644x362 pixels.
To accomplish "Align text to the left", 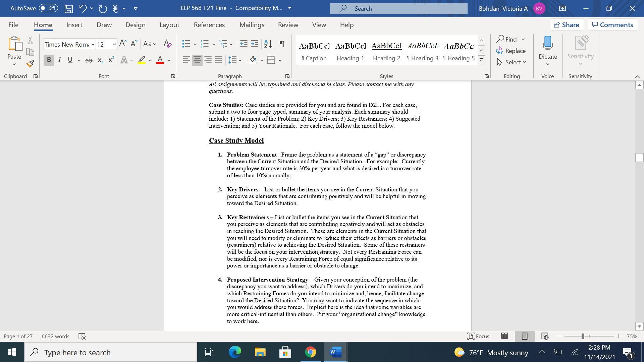I will click(186, 60).
